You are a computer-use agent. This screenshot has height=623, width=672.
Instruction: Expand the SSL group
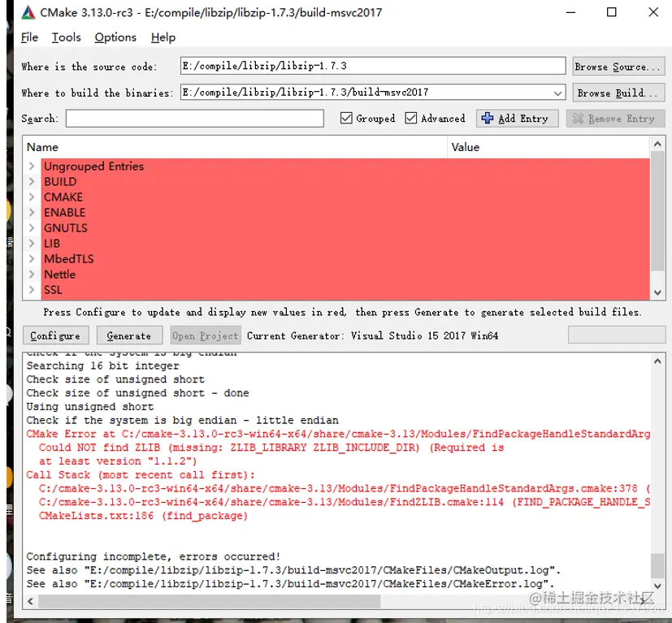point(32,290)
